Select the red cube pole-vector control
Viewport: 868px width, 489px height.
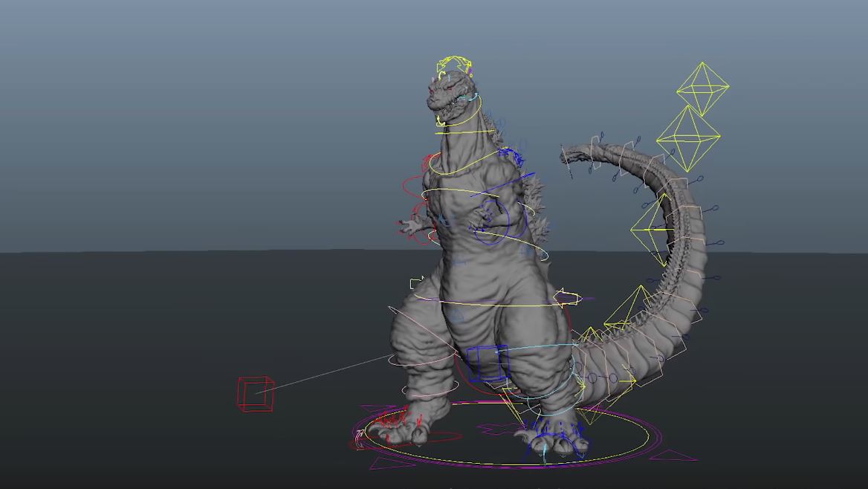coord(256,394)
